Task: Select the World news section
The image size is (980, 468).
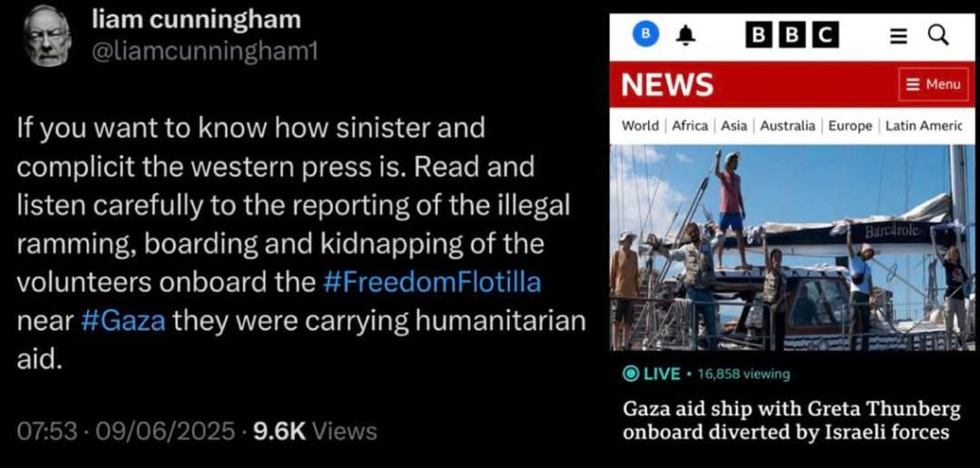Action: tap(640, 125)
